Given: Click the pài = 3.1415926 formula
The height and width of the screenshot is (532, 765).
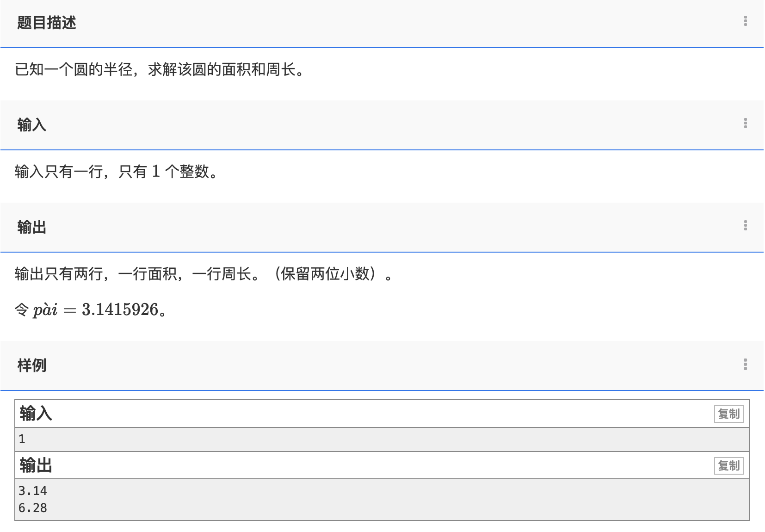Looking at the screenshot, I should point(97,310).
